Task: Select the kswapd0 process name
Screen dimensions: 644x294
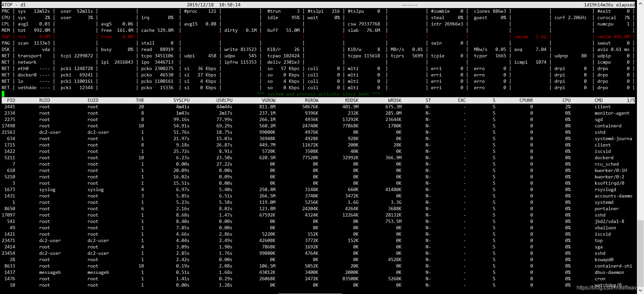Action: [604, 259]
